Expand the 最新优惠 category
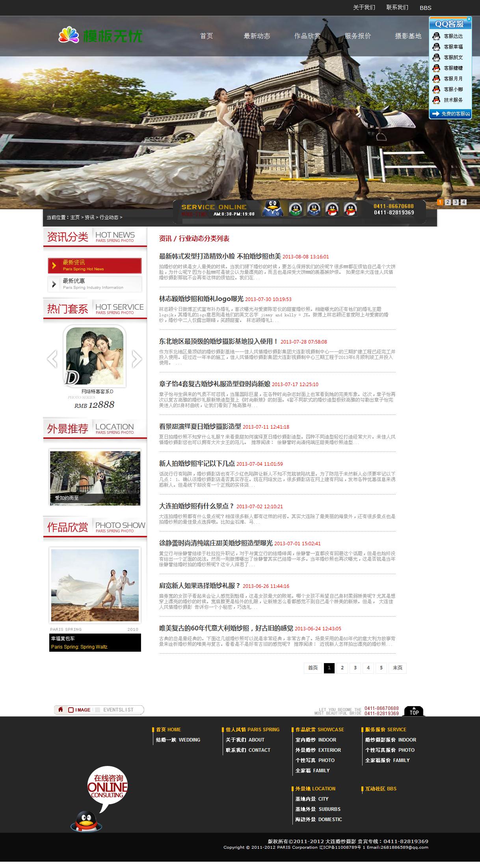 pyautogui.click(x=95, y=284)
